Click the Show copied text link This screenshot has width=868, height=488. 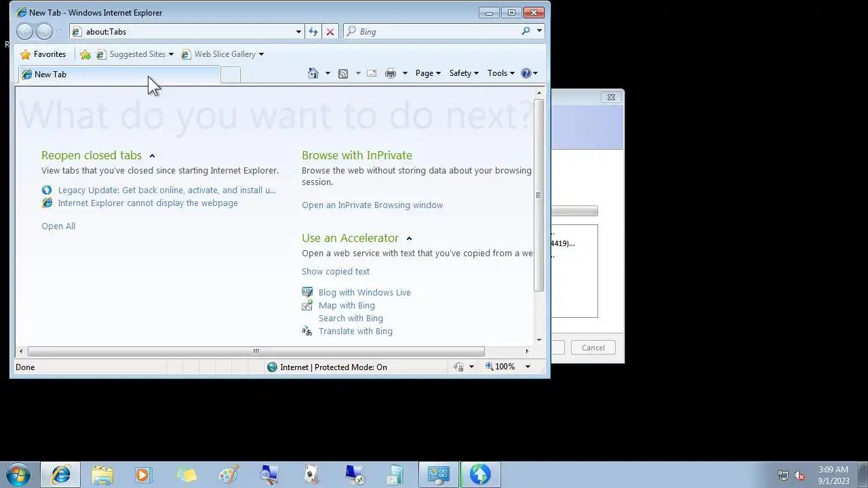pyautogui.click(x=336, y=271)
